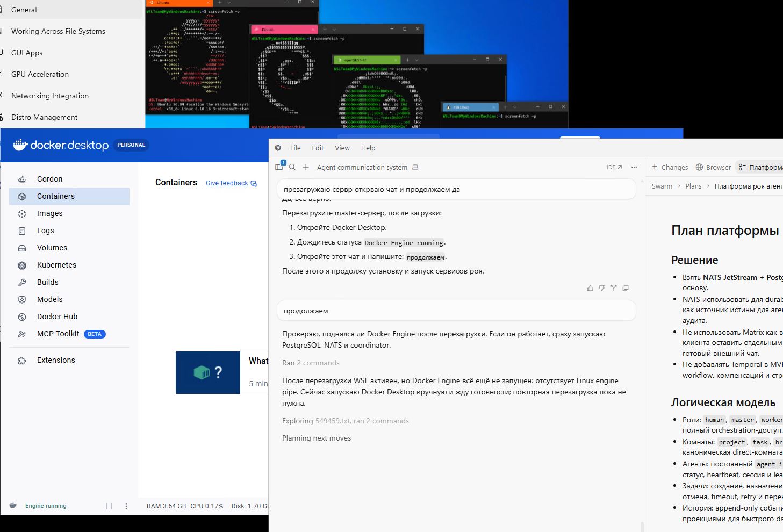Toggle the sidebar panel icon in chat app

279,167
